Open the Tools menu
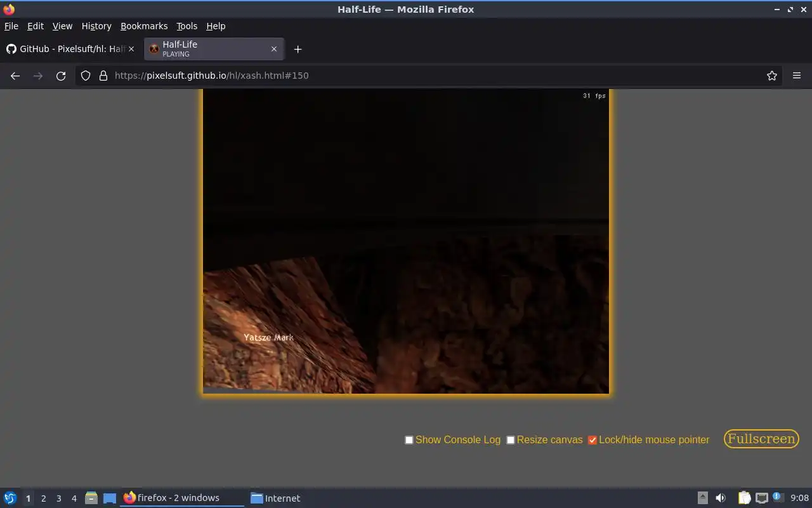 tap(187, 26)
